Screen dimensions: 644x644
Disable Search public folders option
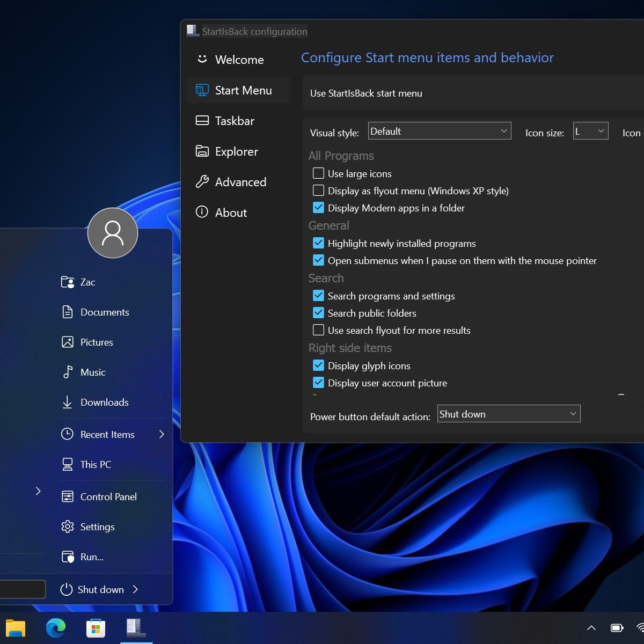point(318,313)
